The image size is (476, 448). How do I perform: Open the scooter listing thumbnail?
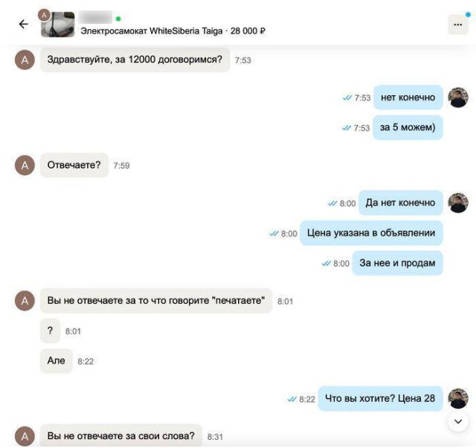[58, 25]
